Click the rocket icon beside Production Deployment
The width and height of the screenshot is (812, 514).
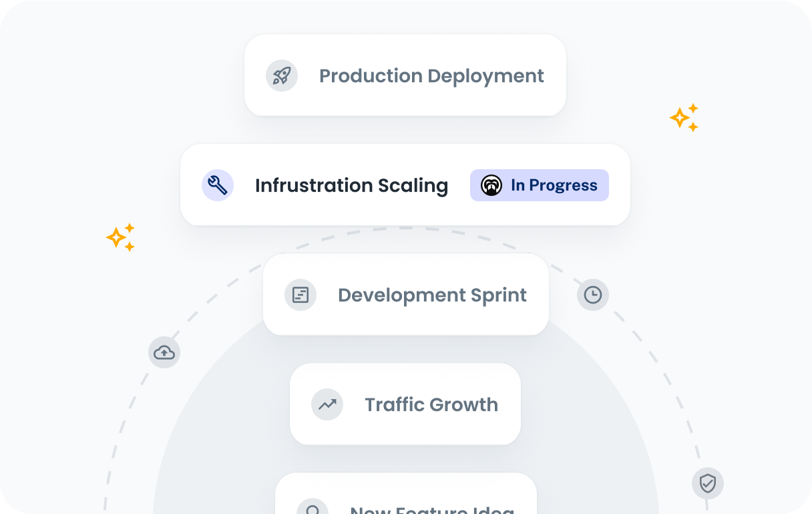[282, 76]
